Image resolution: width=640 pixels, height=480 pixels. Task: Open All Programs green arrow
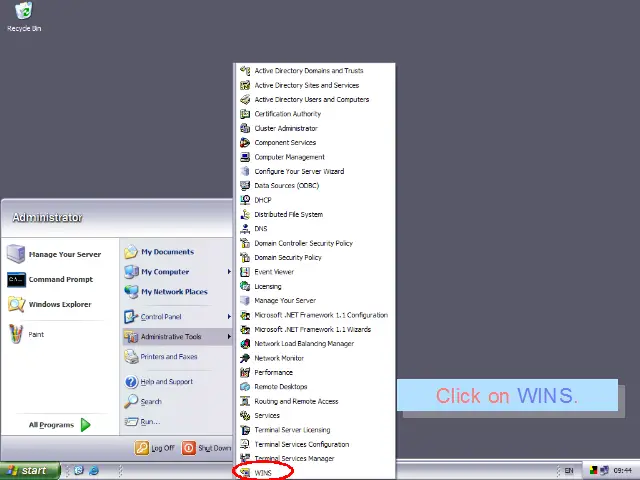[x=86, y=425]
